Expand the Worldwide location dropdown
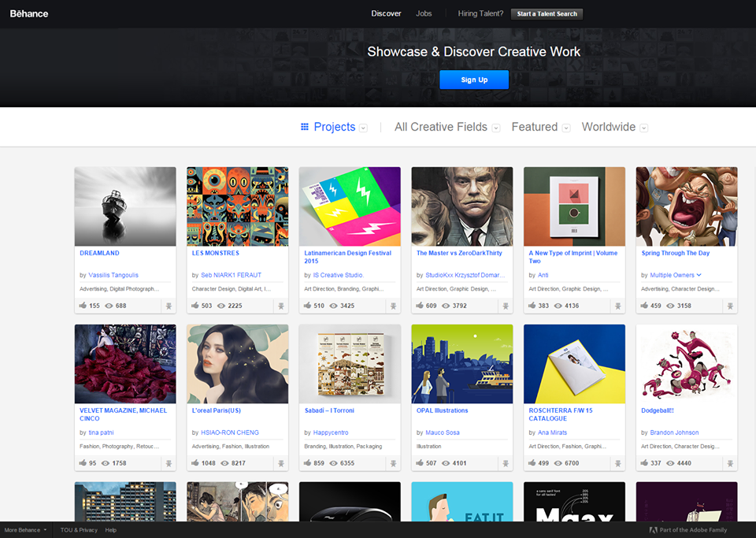 [643, 128]
